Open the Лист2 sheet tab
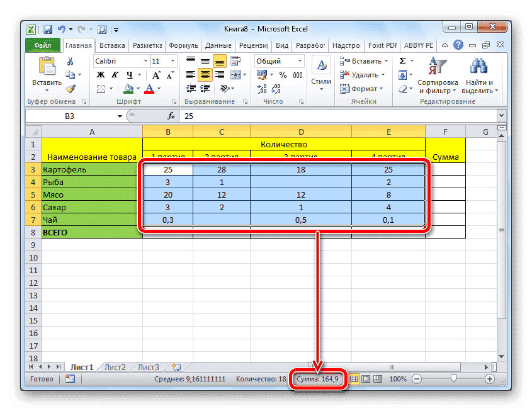Screen dimensions: 532x411 pos(116,366)
